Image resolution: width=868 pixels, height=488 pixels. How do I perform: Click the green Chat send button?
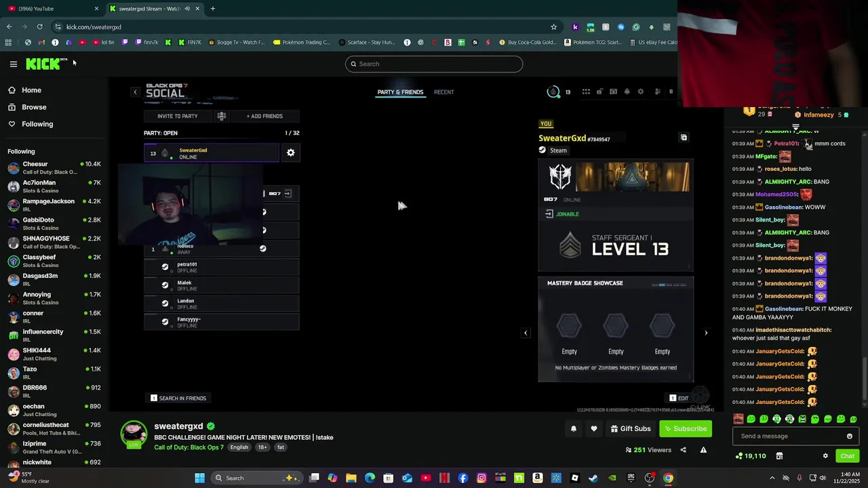(847, 456)
